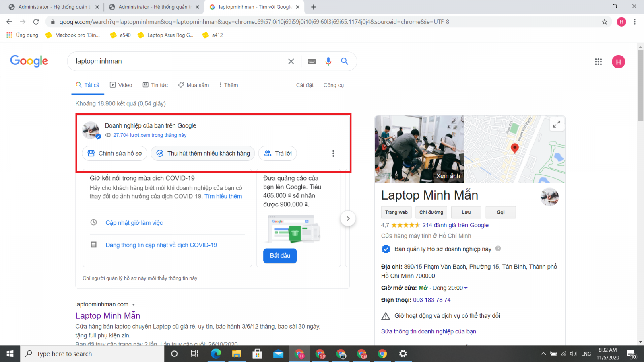Screen dimensions: 644x362
Task: Open 214 đánh giá trên Google link
Action: coord(455,225)
